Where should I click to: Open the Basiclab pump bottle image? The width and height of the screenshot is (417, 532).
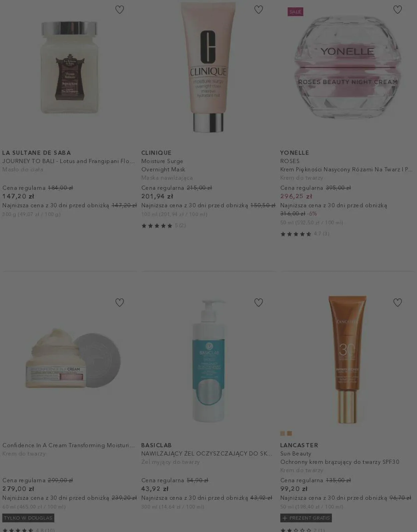pos(208,360)
